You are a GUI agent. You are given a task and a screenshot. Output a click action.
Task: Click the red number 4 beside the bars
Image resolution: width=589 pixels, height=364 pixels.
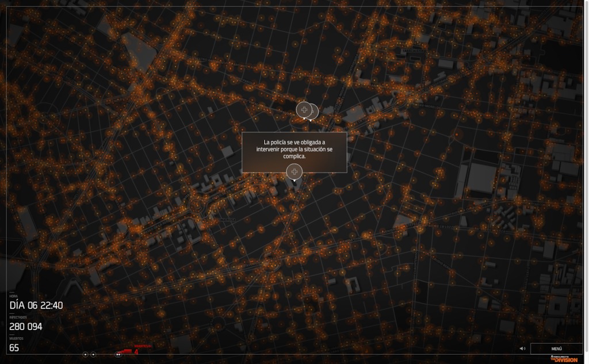tap(136, 352)
